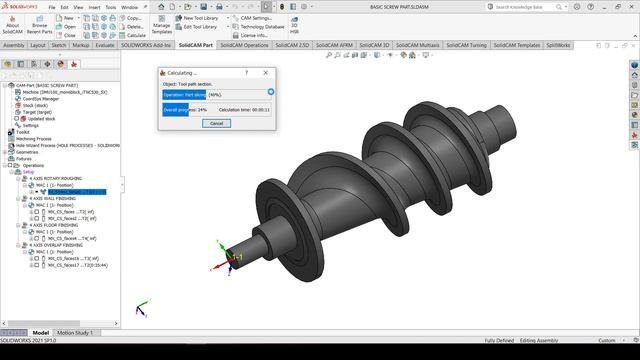Open the Tools menu

111,7
